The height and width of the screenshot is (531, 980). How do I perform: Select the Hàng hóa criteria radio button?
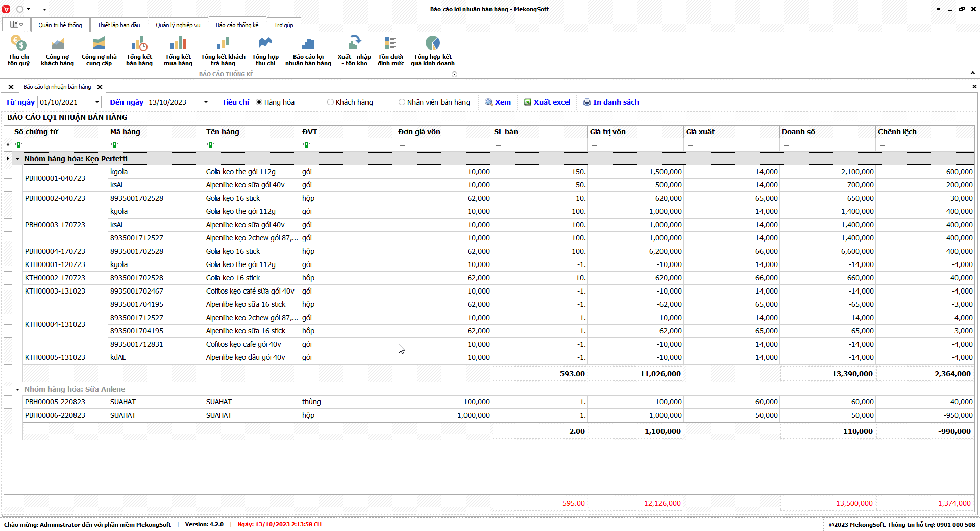(259, 102)
